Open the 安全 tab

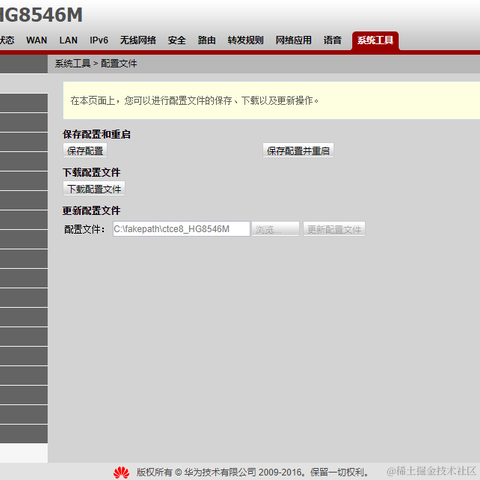point(177,40)
